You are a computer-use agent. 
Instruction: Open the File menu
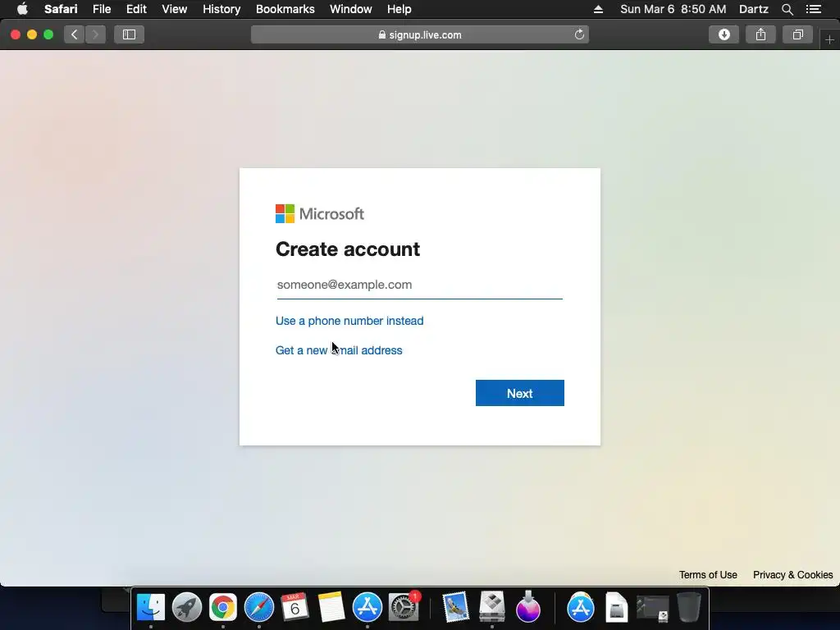pyautogui.click(x=101, y=9)
